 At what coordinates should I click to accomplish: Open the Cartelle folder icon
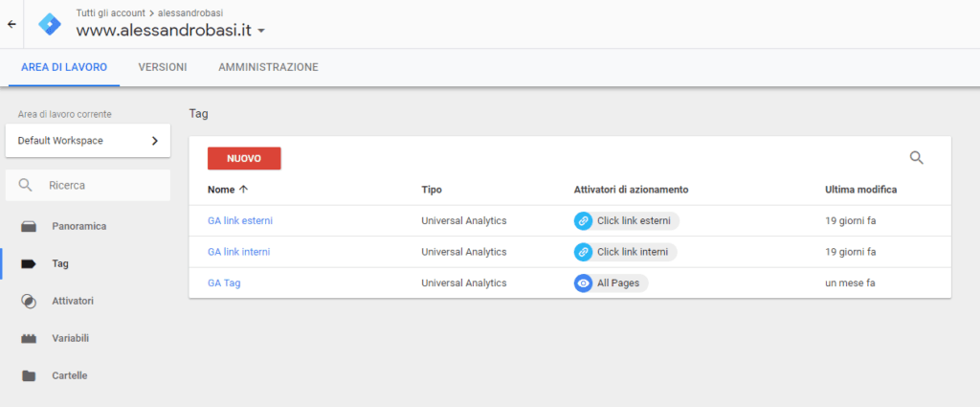coord(29,376)
